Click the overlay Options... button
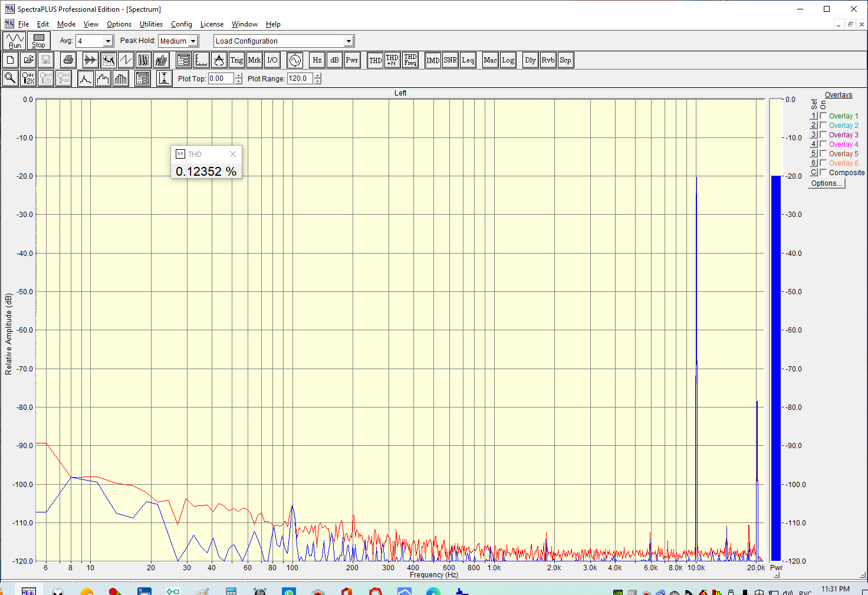Image resolution: width=868 pixels, height=595 pixels. [826, 183]
